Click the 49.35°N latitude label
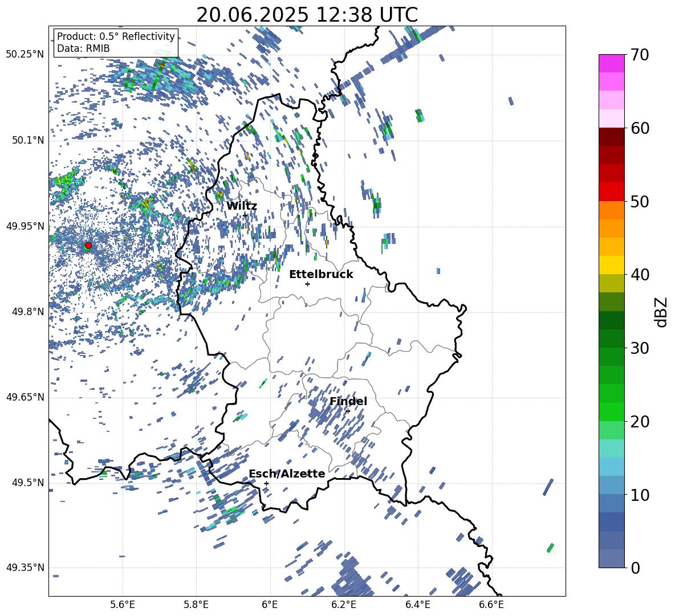This screenshot has width=675, height=616. coord(25,568)
